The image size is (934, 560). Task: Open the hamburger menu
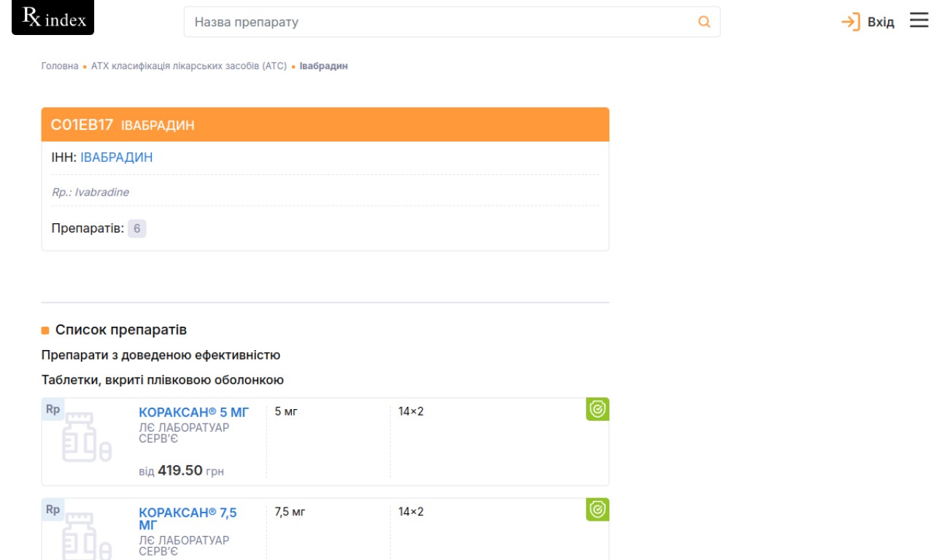[x=919, y=20]
